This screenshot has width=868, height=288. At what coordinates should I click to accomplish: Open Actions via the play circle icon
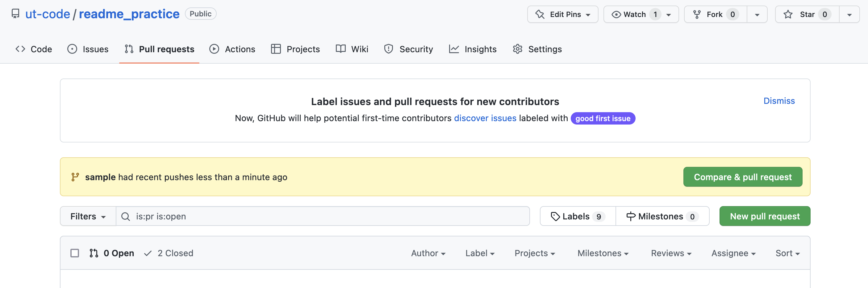point(215,49)
